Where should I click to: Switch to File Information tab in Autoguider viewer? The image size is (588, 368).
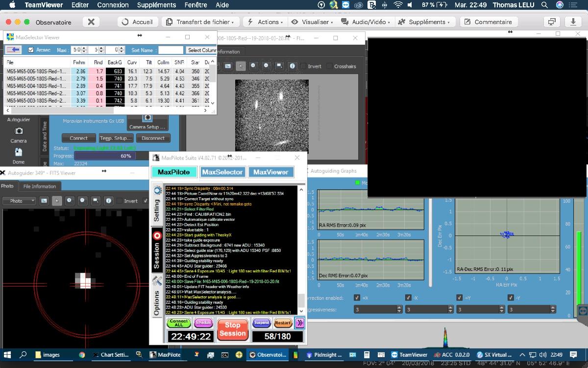(x=40, y=186)
